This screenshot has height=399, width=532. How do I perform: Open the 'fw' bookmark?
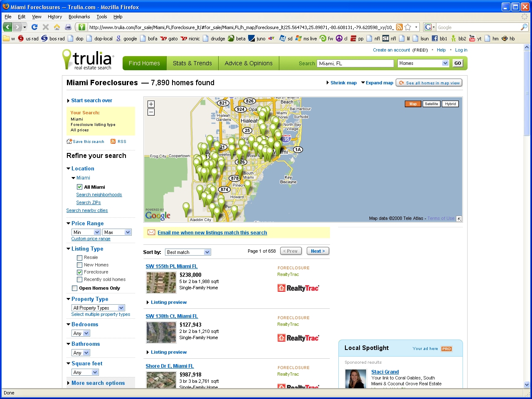pyautogui.click(x=327, y=39)
